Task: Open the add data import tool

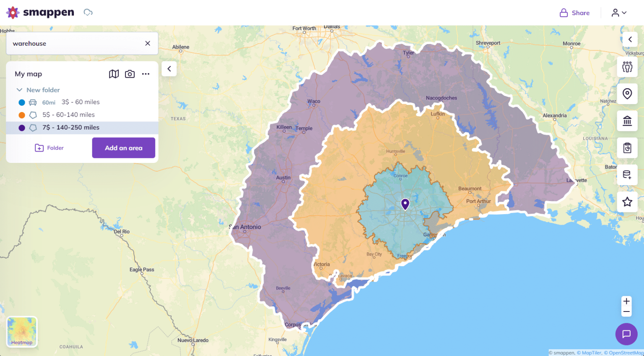Action: [627, 175]
